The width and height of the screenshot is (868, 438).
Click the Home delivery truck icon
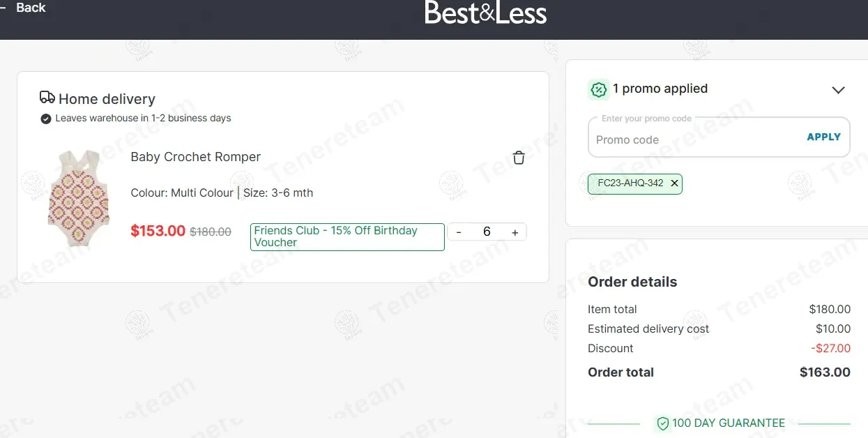[x=47, y=98]
